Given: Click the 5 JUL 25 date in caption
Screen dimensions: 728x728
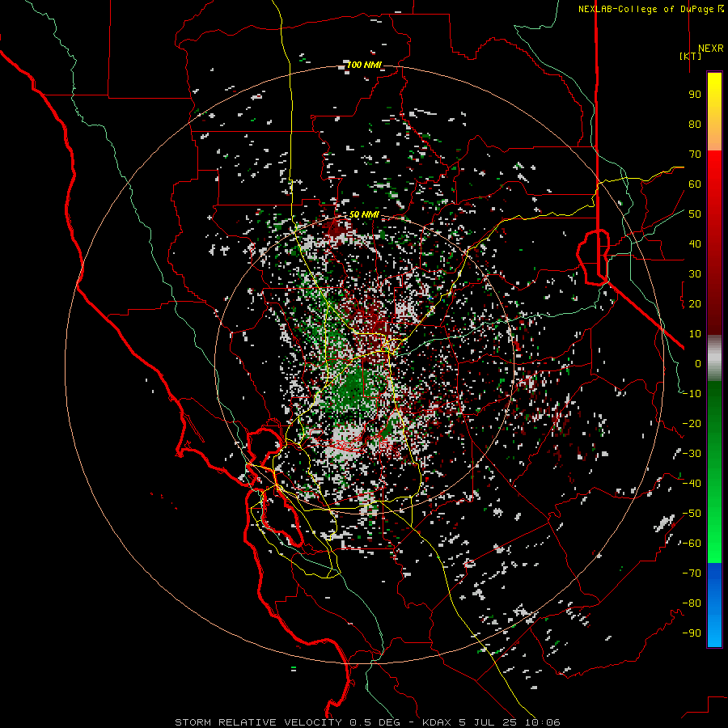Looking at the screenshot, I should (488, 722).
